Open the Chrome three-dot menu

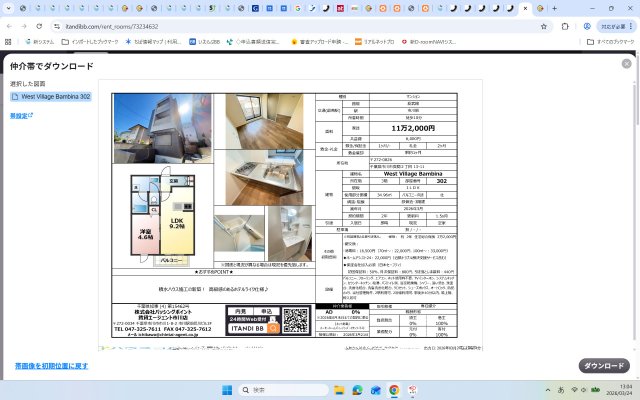(x=630, y=26)
